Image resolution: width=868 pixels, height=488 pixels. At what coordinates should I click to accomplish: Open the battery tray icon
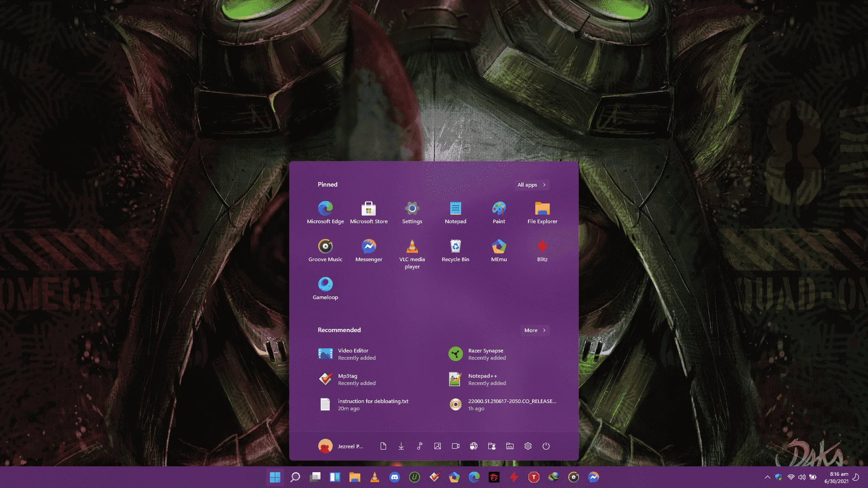click(x=813, y=477)
